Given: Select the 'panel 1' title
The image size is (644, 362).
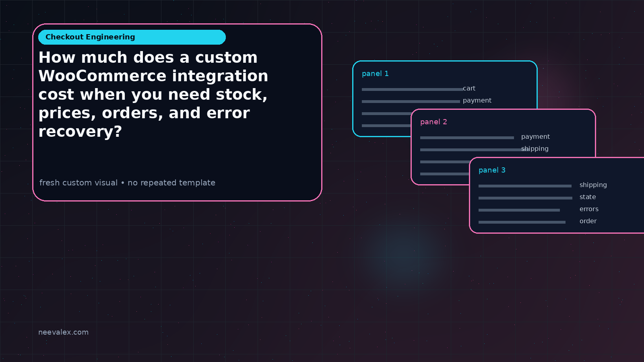Looking at the screenshot, I should 375,74.
